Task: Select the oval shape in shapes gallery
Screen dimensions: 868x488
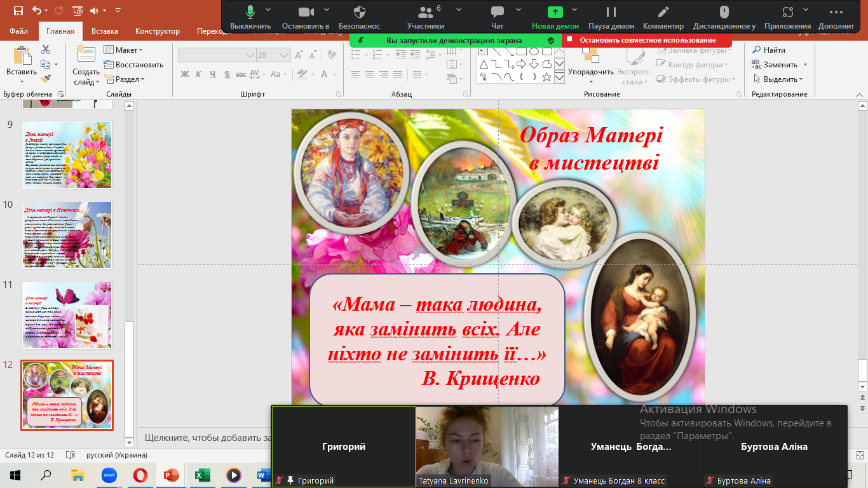Action: (534, 51)
